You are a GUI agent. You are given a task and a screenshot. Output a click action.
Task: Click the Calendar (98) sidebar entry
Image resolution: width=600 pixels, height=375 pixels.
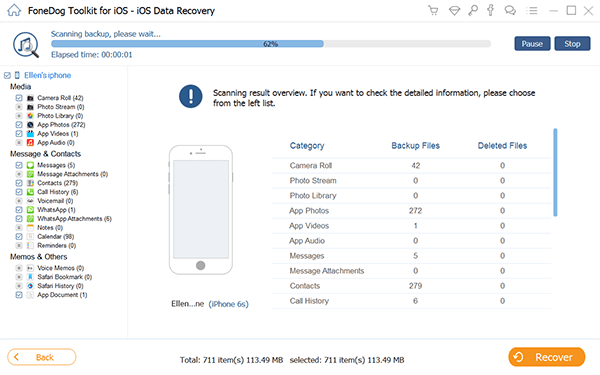coord(55,236)
